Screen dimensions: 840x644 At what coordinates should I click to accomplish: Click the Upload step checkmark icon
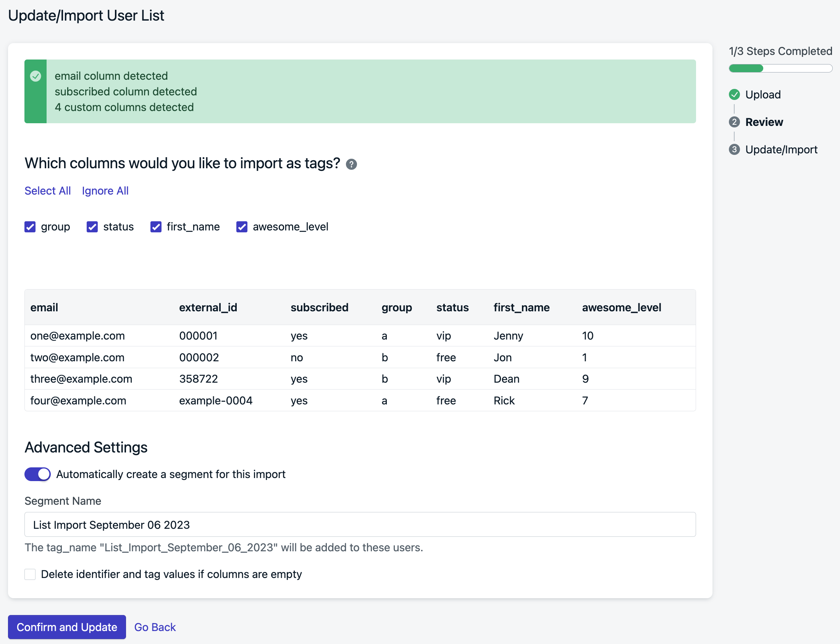734,95
